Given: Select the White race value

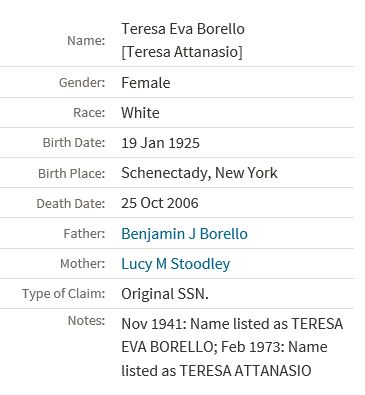Looking at the screenshot, I should (x=140, y=113).
